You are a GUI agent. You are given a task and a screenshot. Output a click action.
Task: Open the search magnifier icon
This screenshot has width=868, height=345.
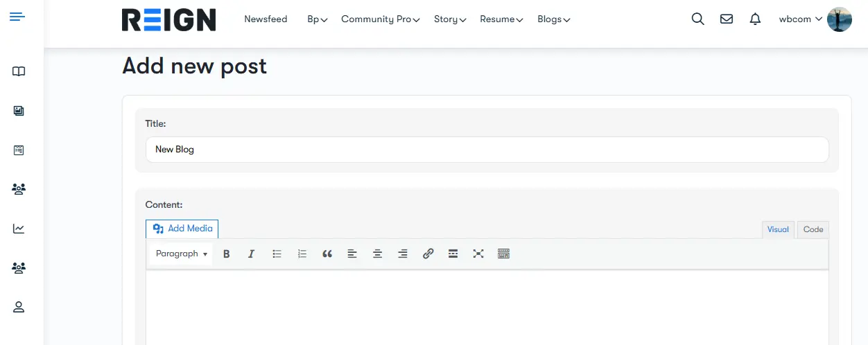tap(698, 19)
